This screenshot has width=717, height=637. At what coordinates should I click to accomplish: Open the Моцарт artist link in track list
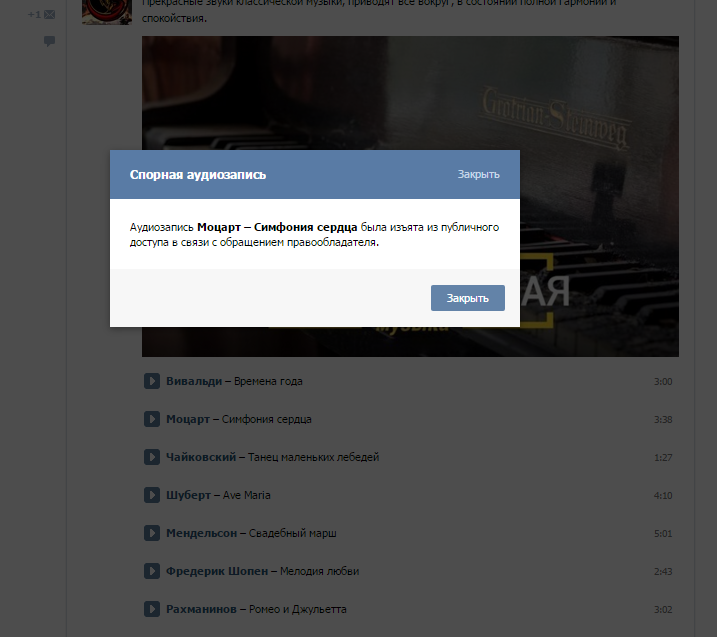pyautogui.click(x=188, y=419)
